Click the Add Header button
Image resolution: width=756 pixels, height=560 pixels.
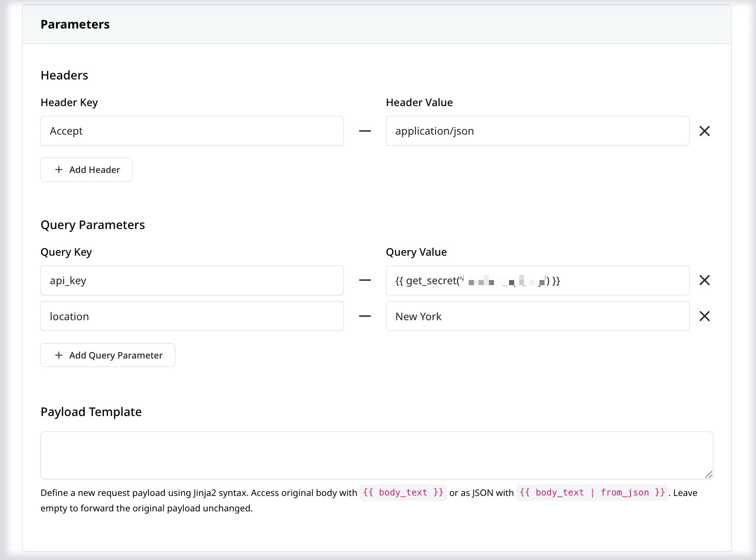(x=87, y=170)
